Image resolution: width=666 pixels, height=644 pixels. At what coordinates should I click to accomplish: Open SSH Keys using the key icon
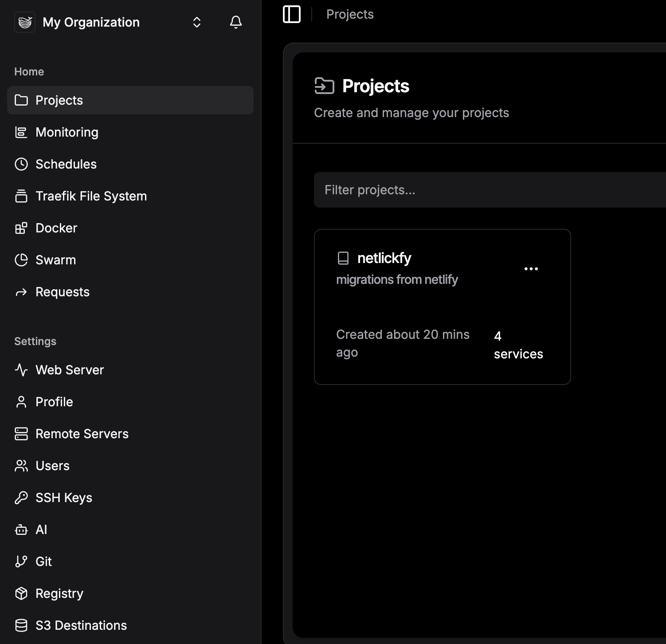[x=21, y=498]
